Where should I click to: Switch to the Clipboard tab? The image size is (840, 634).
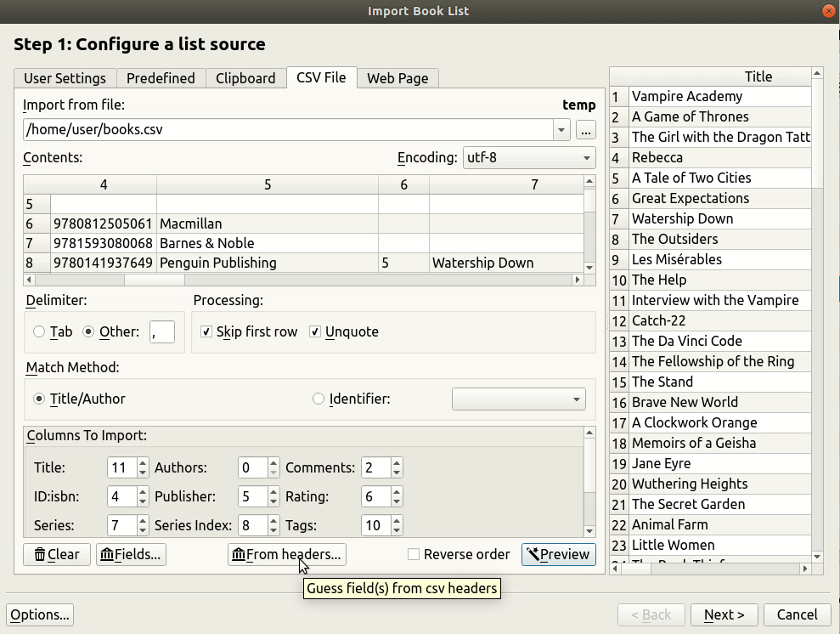[245, 78]
